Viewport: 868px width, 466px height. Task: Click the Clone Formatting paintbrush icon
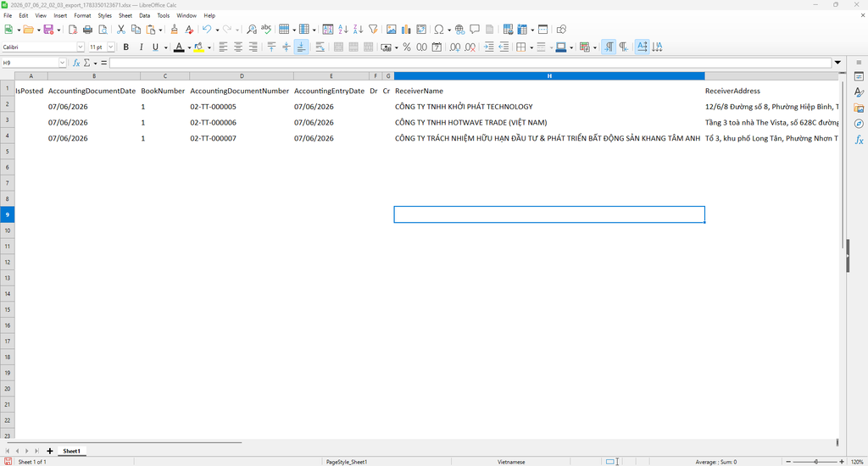[175, 30]
